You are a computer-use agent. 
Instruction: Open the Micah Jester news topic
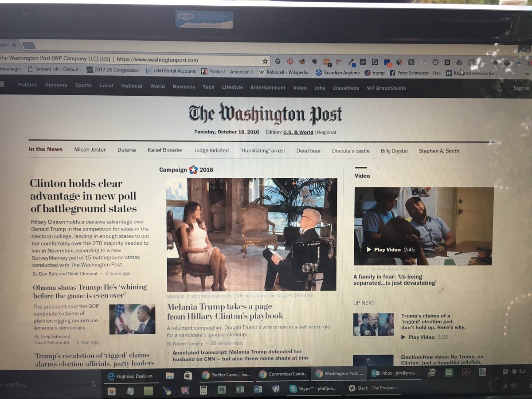pyautogui.click(x=90, y=150)
